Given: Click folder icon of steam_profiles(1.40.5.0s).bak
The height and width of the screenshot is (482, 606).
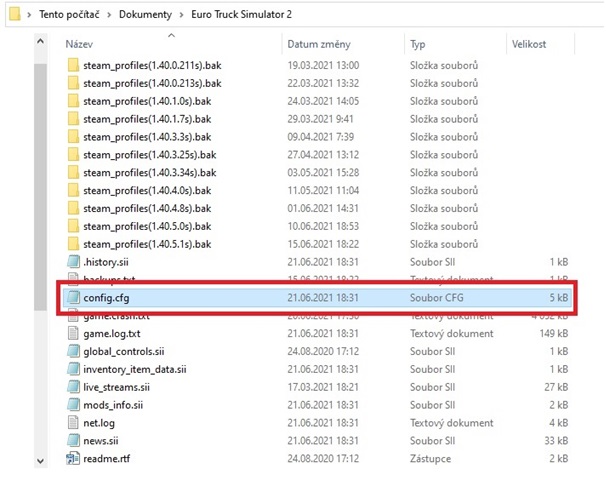Looking at the screenshot, I should 73,226.
